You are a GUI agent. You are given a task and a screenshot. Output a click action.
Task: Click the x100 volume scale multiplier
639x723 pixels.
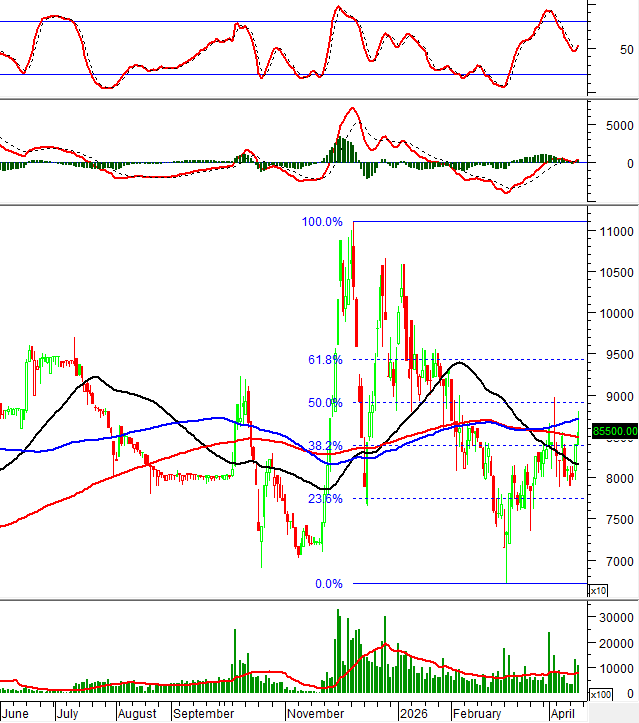click(600, 695)
